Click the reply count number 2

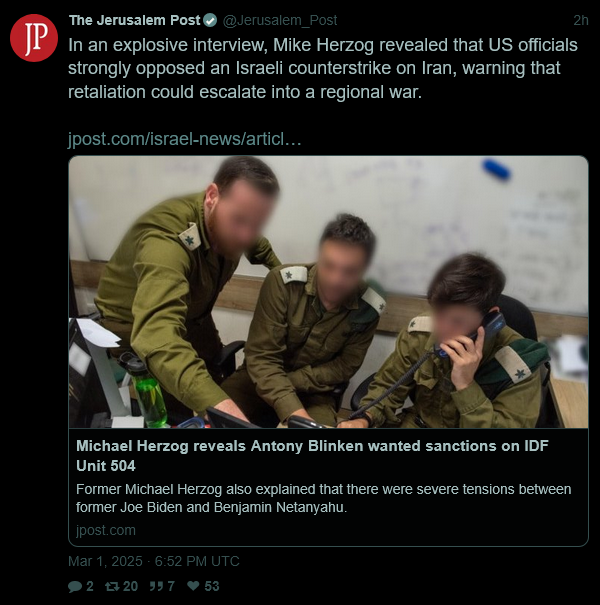[90, 586]
